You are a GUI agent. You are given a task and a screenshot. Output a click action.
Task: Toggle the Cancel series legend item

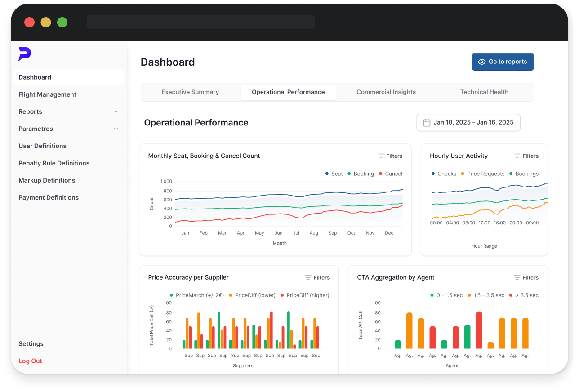[390, 174]
